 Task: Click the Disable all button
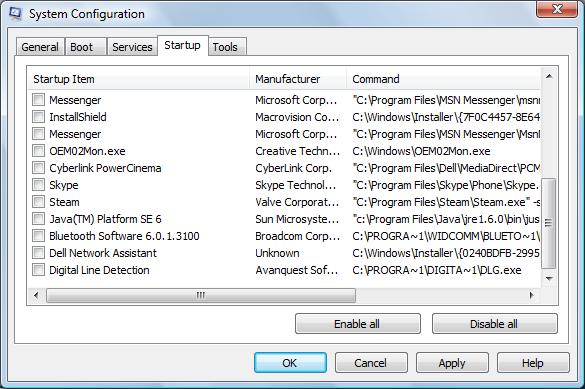coord(494,324)
